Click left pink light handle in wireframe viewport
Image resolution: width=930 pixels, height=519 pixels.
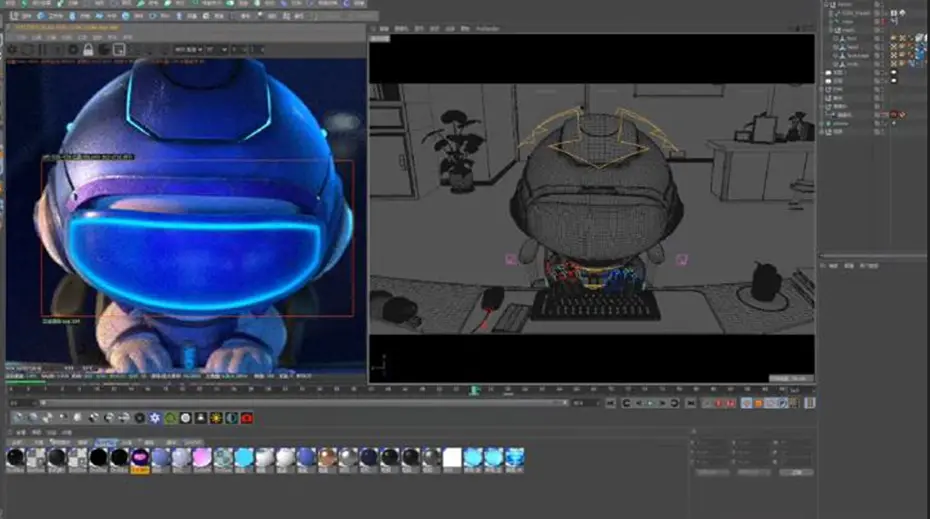pos(510,259)
